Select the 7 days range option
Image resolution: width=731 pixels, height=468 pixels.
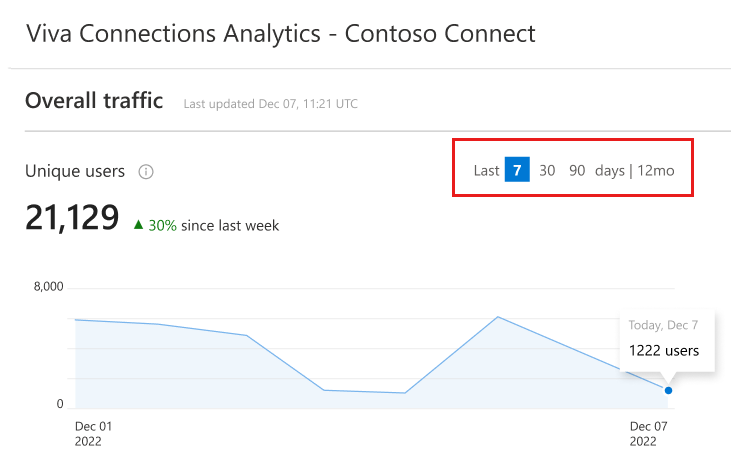pyautogui.click(x=517, y=170)
